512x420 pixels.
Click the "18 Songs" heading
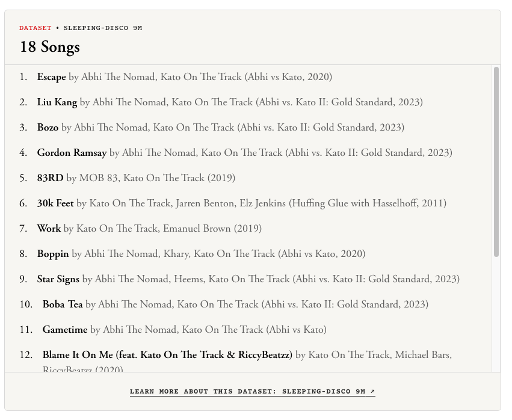(x=49, y=47)
